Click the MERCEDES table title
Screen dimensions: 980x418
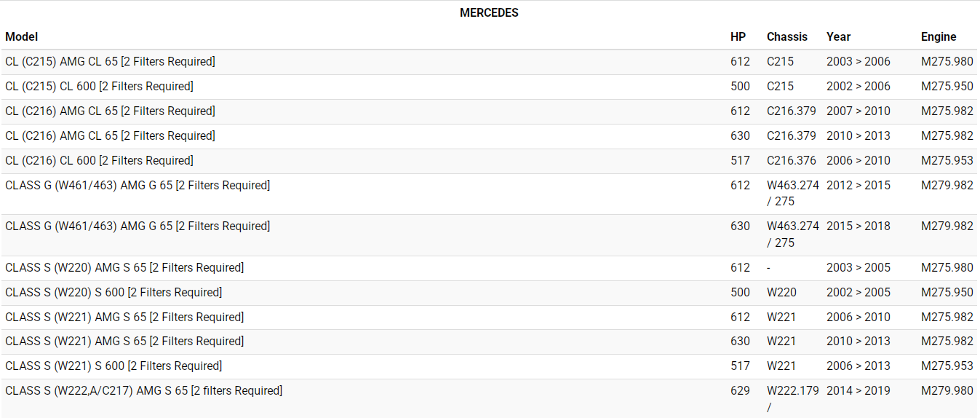tap(489, 13)
